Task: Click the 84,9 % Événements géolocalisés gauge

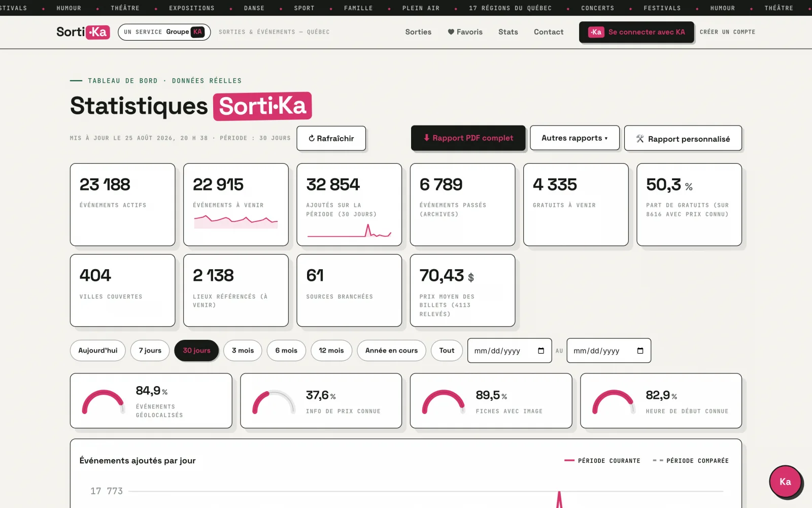Action: pos(151,401)
